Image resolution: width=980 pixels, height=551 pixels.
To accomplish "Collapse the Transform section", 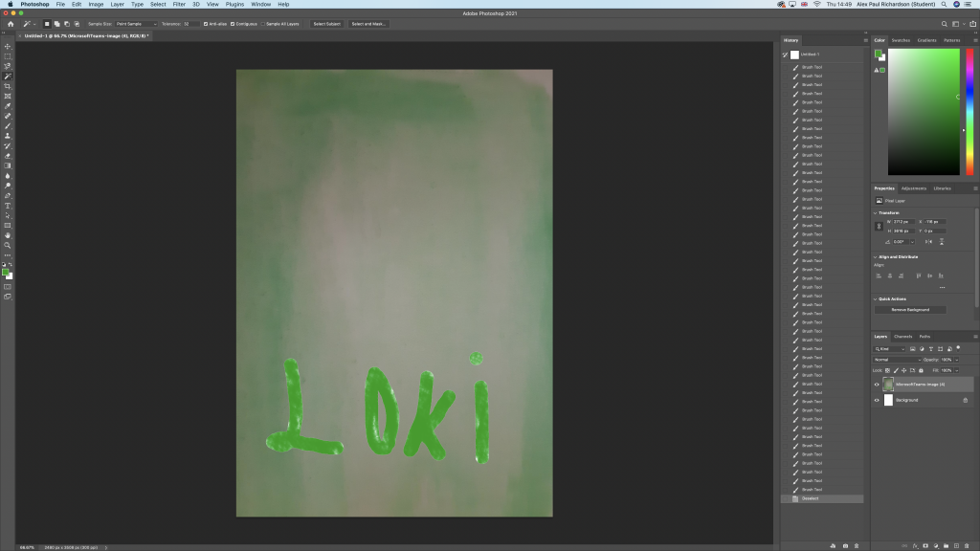I will pyautogui.click(x=875, y=213).
